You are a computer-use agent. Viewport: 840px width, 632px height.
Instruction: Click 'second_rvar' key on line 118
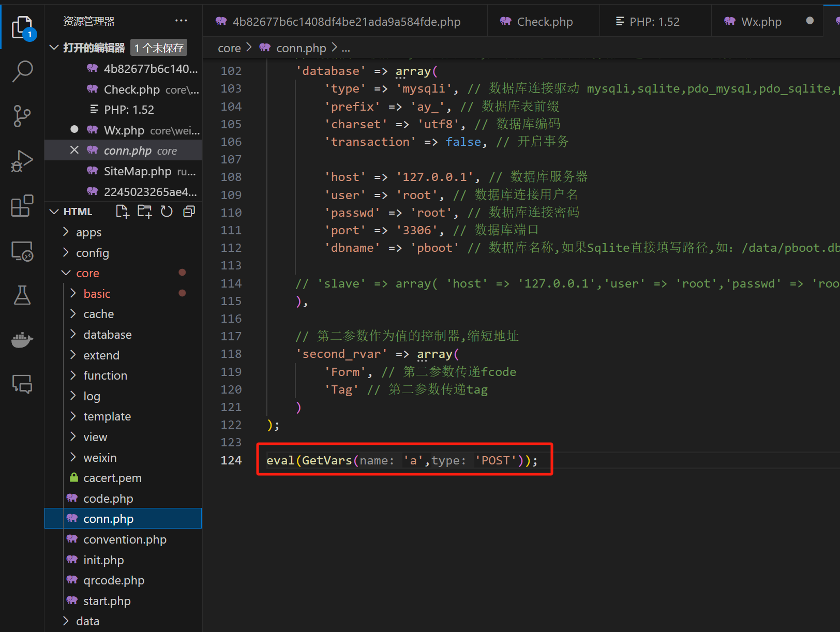click(341, 354)
